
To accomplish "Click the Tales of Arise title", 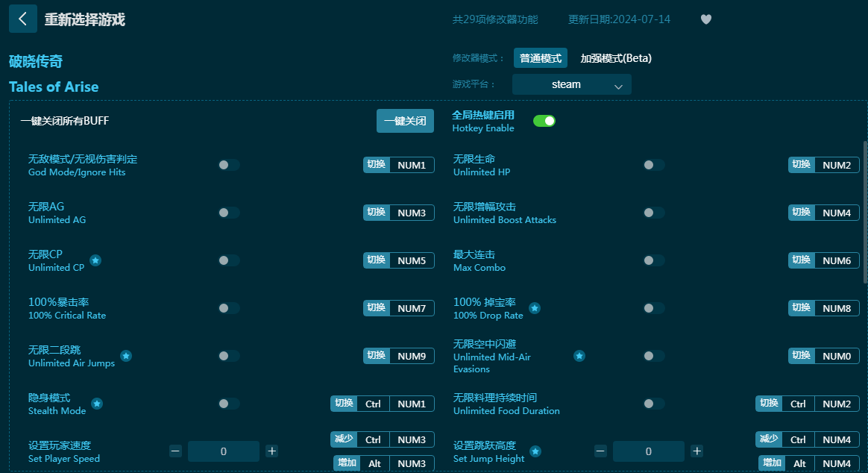I will 54,87.
